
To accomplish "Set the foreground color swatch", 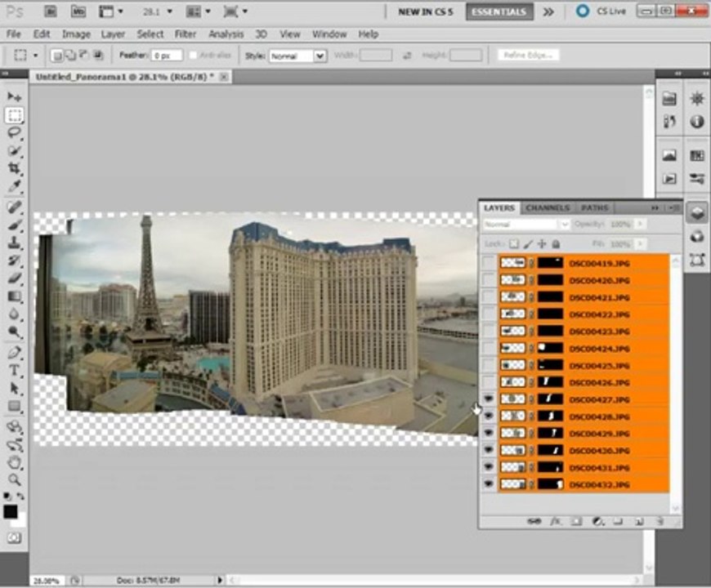I will click(11, 512).
